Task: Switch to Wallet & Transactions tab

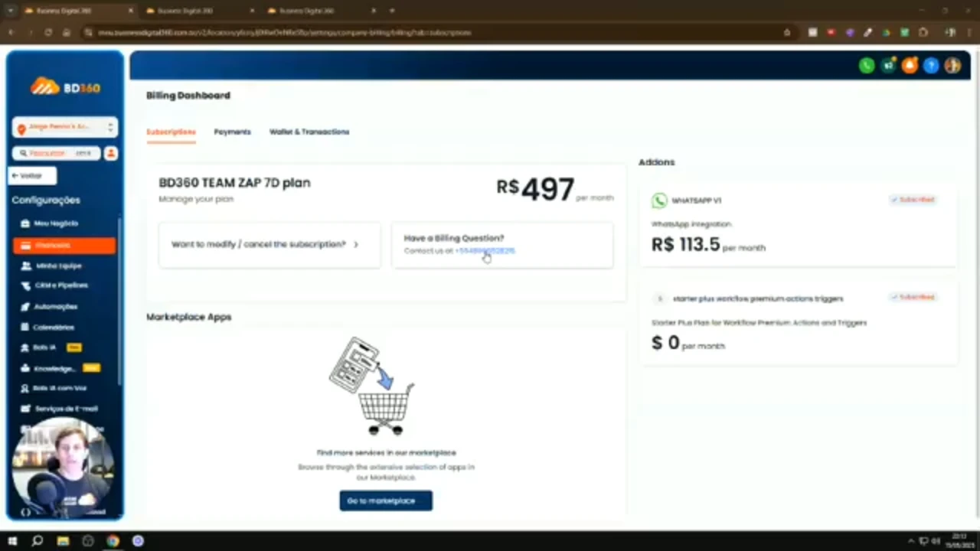Action: (x=309, y=132)
